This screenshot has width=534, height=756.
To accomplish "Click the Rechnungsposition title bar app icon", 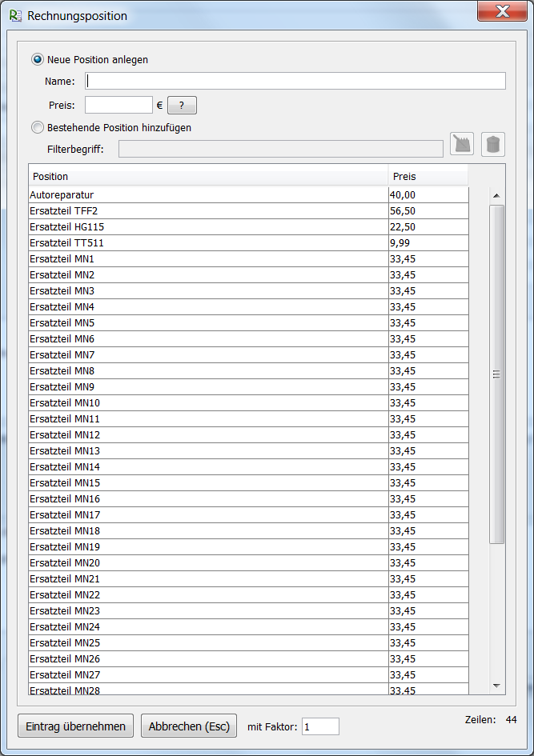I will 14,15.
